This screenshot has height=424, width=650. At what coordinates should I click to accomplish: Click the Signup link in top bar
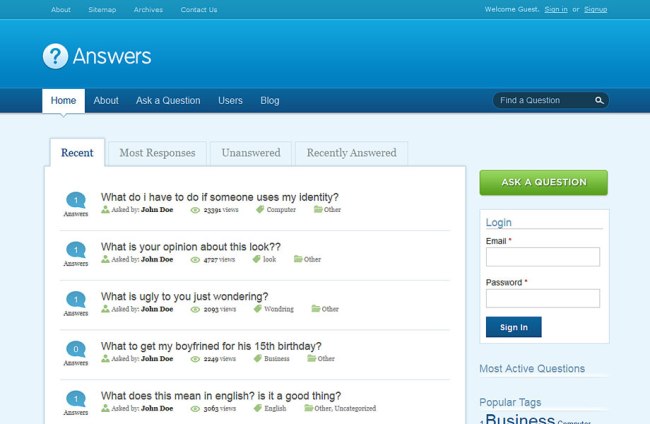pyautogui.click(x=595, y=9)
